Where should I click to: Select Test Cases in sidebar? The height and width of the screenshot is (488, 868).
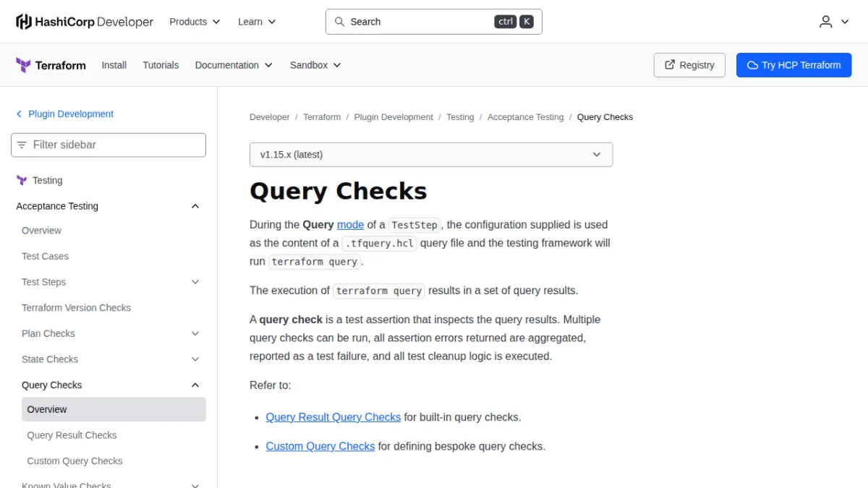45,256
